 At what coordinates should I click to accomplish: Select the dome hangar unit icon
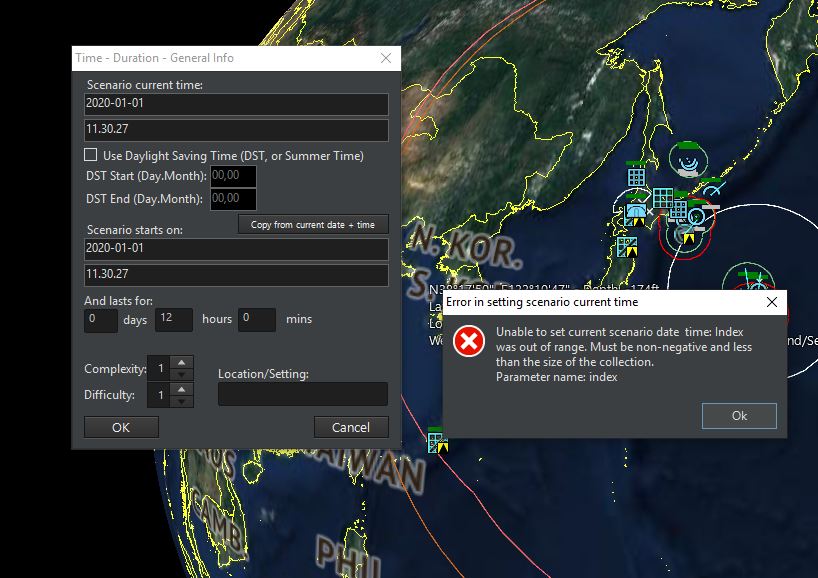click(636, 211)
